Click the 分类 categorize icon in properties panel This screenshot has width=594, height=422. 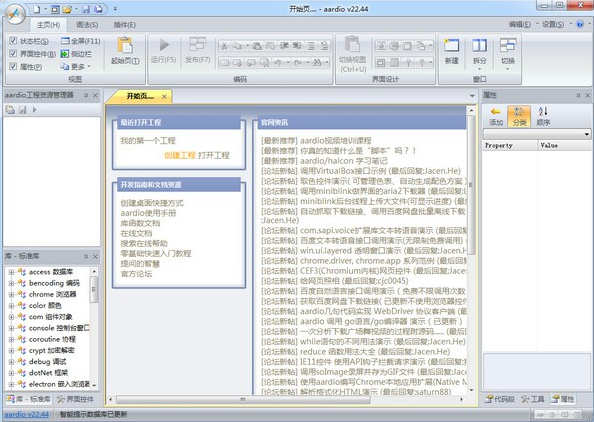[x=519, y=111]
